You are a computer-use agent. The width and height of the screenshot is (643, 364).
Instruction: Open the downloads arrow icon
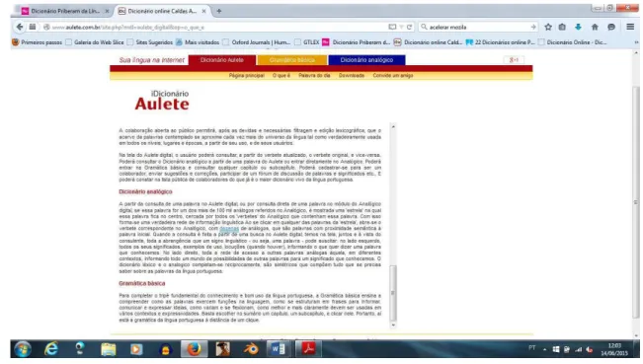pos(578,27)
